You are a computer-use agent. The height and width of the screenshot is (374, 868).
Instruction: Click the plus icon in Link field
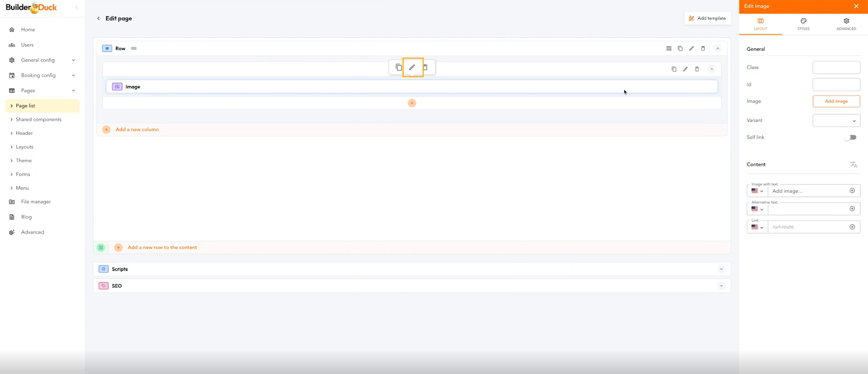tap(852, 227)
